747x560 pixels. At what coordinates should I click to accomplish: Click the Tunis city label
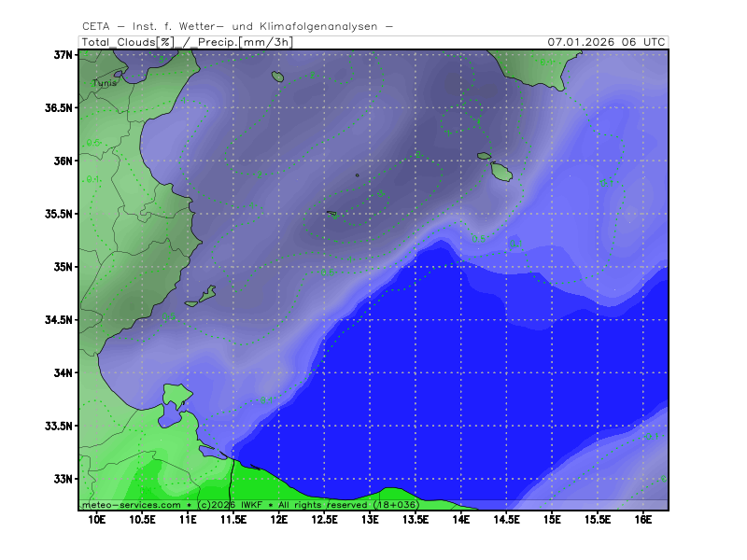105,83
